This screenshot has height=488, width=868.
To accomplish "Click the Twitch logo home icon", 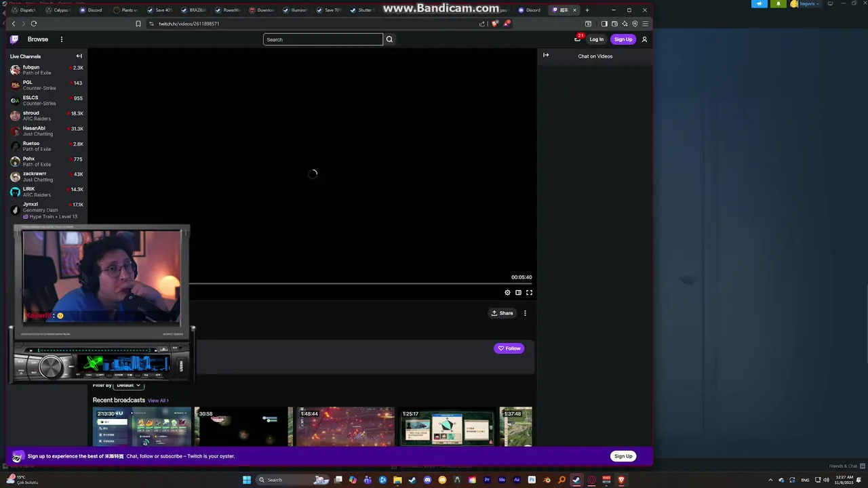I will coord(14,39).
